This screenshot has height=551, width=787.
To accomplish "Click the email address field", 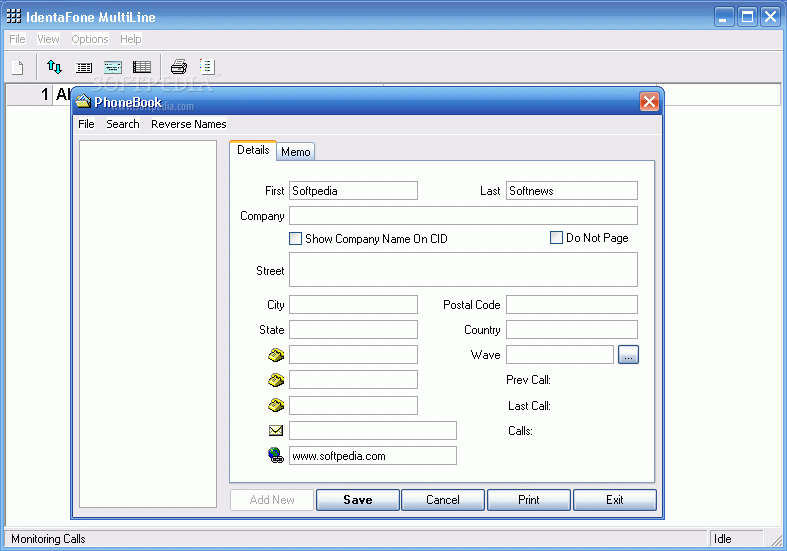I will pyautogui.click(x=373, y=431).
